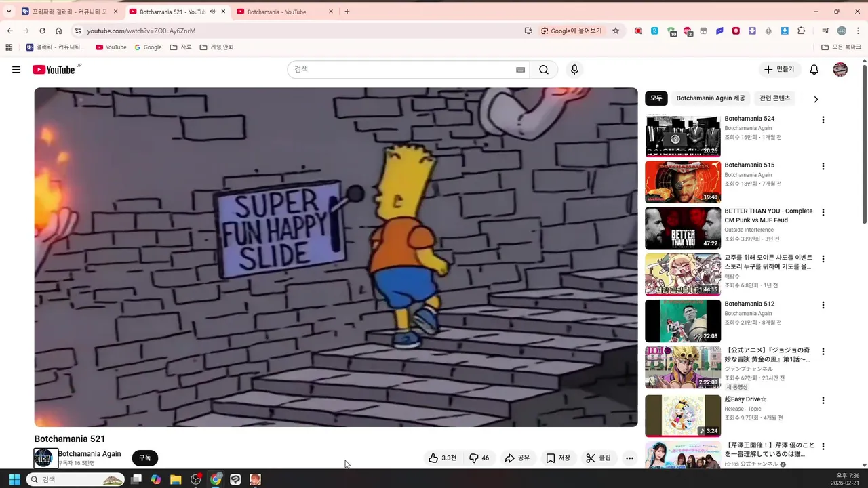The height and width of the screenshot is (488, 868).
Task: Open the Botchamania Again channel name
Action: click(x=90, y=454)
